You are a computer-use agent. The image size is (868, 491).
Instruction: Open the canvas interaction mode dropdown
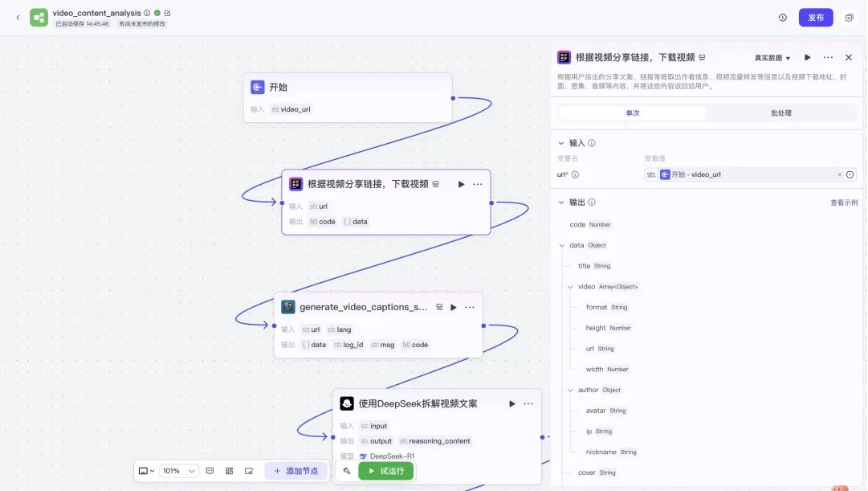pos(146,471)
